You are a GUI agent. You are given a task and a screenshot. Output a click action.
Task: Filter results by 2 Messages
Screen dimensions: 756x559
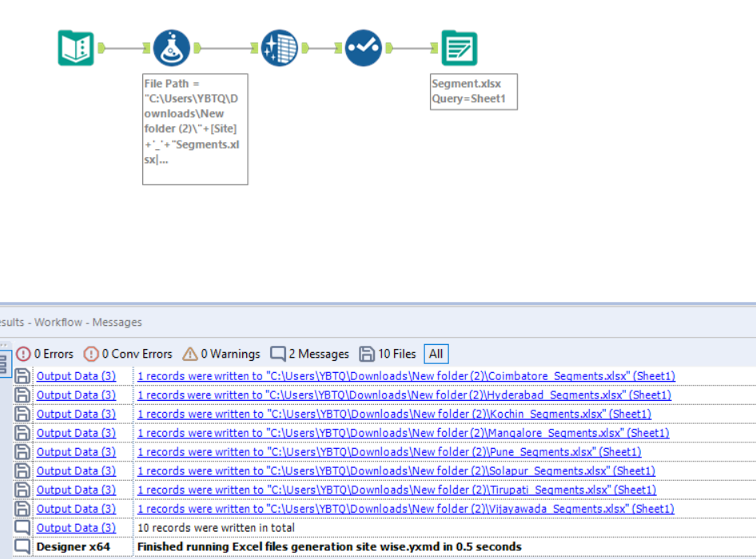tap(309, 354)
